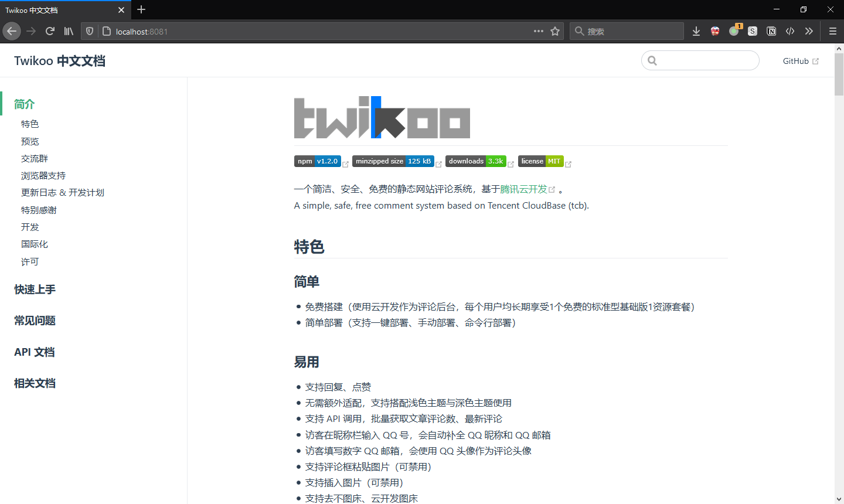Click the 简单 subheading
This screenshot has width=844, height=504.
click(307, 282)
